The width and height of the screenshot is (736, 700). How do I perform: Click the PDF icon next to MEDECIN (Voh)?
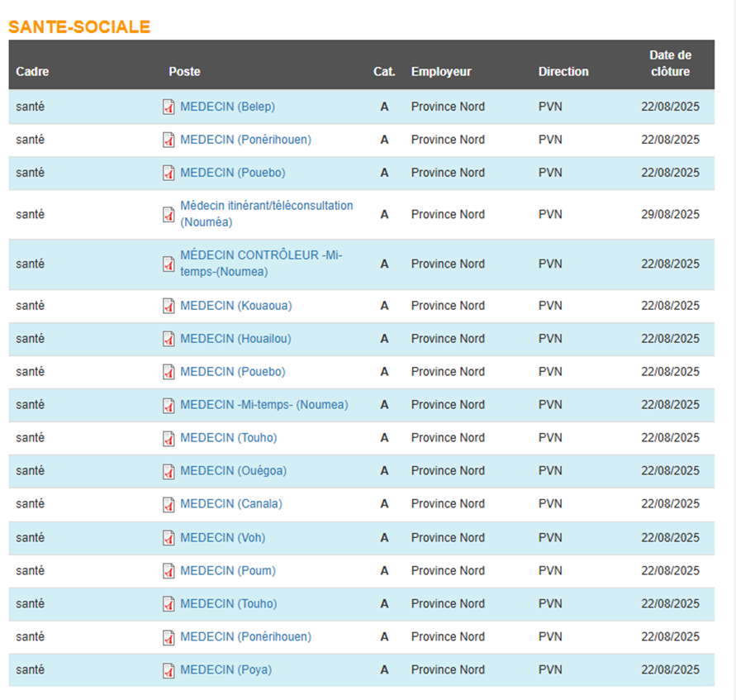(169, 538)
